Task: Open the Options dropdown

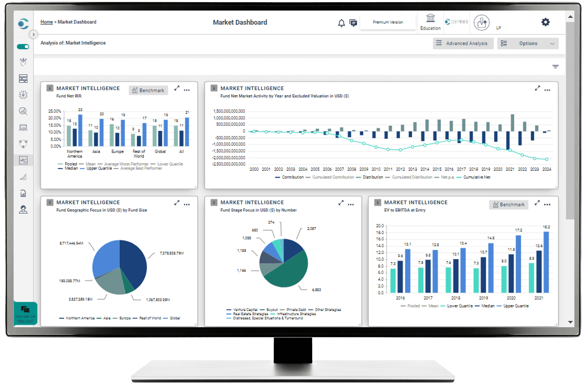Action: tap(528, 44)
